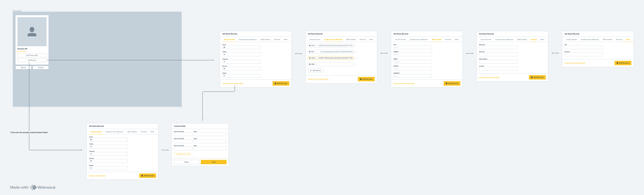Click the GitHub icon in the 'View your custom fields' panel
644x195 pixels.
(x=91, y=168)
